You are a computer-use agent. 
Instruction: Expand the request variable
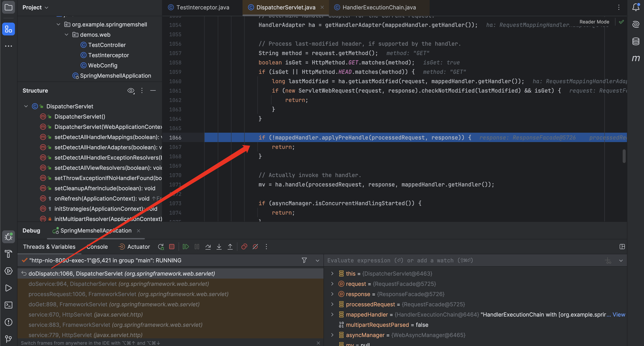[x=332, y=284]
